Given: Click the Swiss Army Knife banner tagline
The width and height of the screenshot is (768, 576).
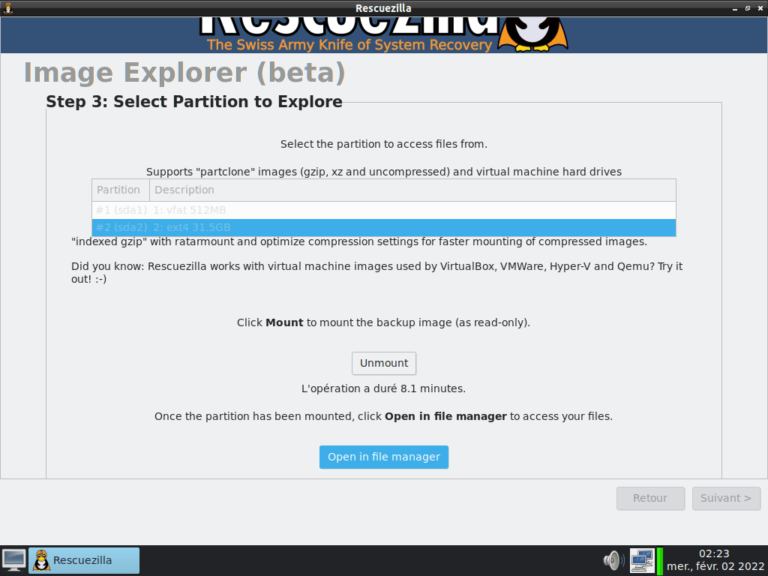Looking at the screenshot, I should click(x=349, y=45).
